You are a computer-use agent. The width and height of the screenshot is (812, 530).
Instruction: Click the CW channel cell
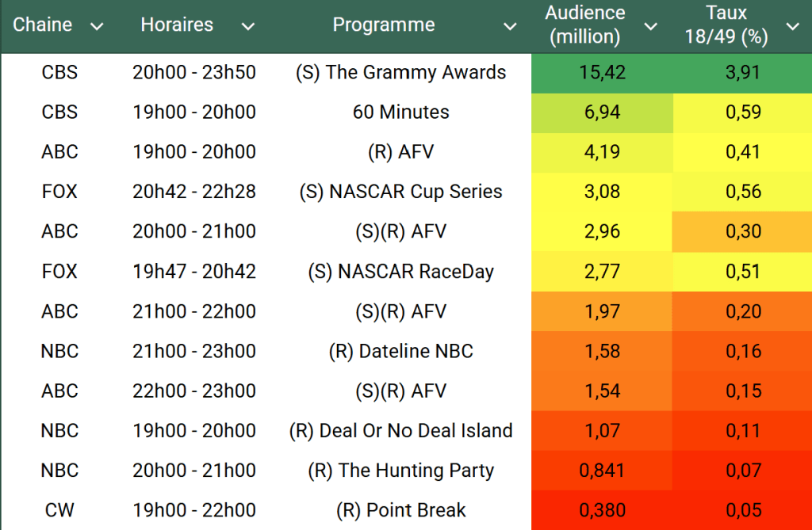click(59, 510)
